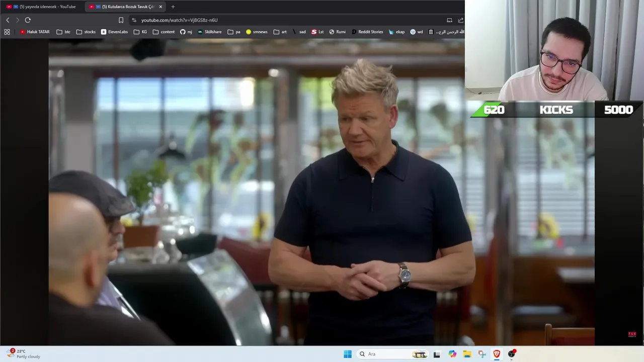Viewport: 644px width, 362px height.
Task: Open picture-in-picture icon in address bar
Action: tap(449, 20)
